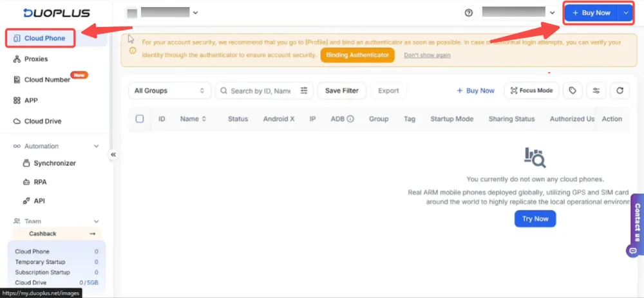644x298 pixels.
Task: Tick the select-all checkbox in table header
Action: click(x=140, y=119)
